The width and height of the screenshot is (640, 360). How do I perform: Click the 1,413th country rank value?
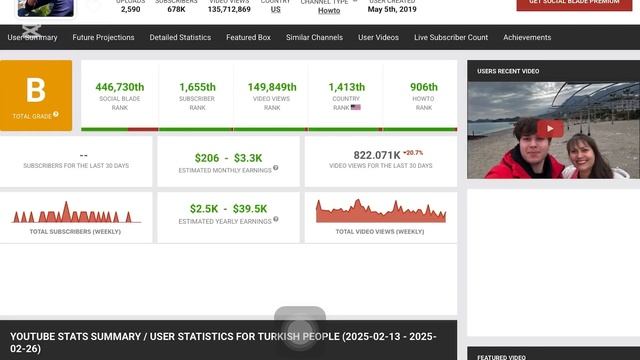347,87
